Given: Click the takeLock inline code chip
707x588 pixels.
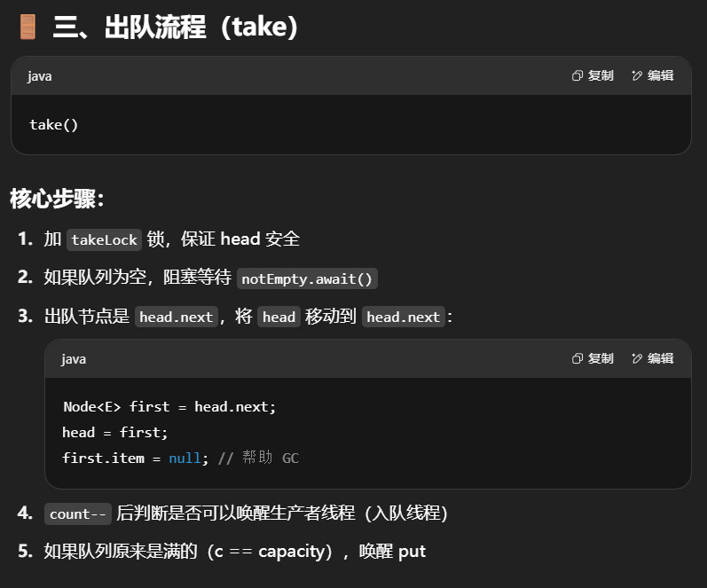Looking at the screenshot, I should click(x=105, y=239).
